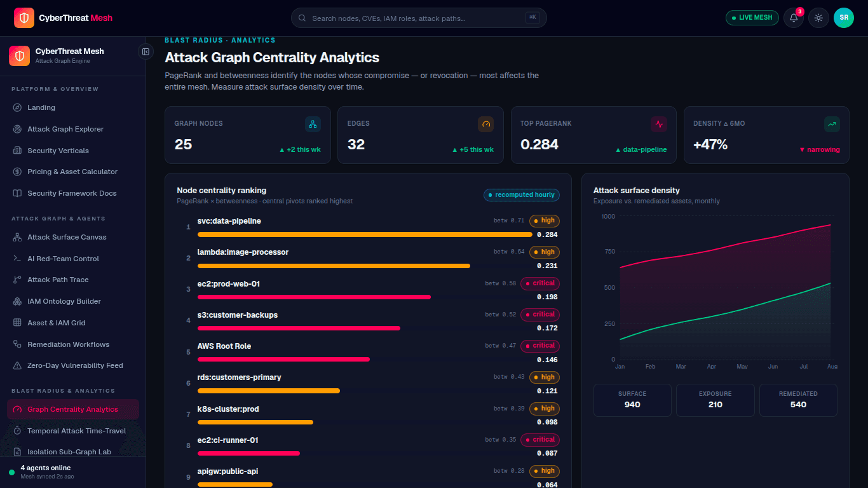The image size is (868, 488).
Task: Click the +2 this wk trend in Graph Nodes
Action: click(x=300, y=150)
